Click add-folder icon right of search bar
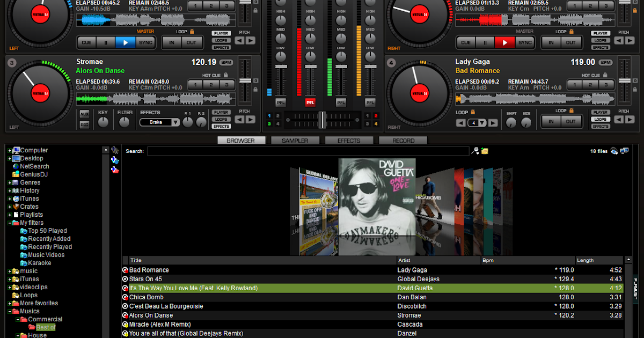 (485, 151)
